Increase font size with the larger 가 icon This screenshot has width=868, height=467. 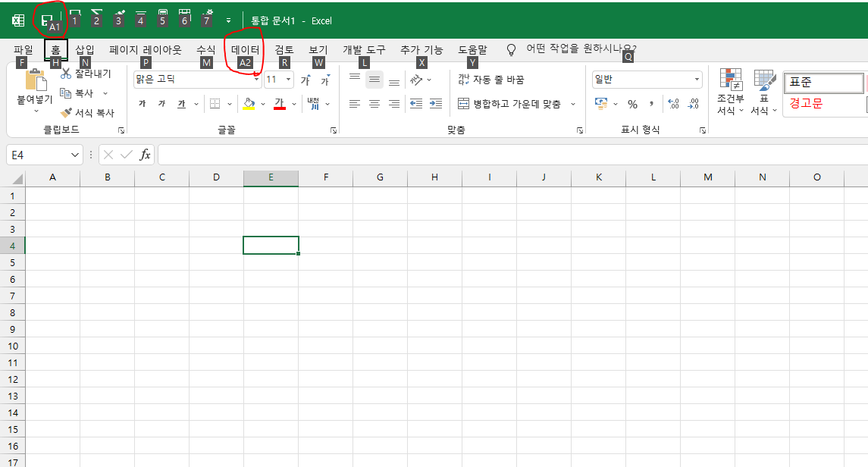[306, 80]
